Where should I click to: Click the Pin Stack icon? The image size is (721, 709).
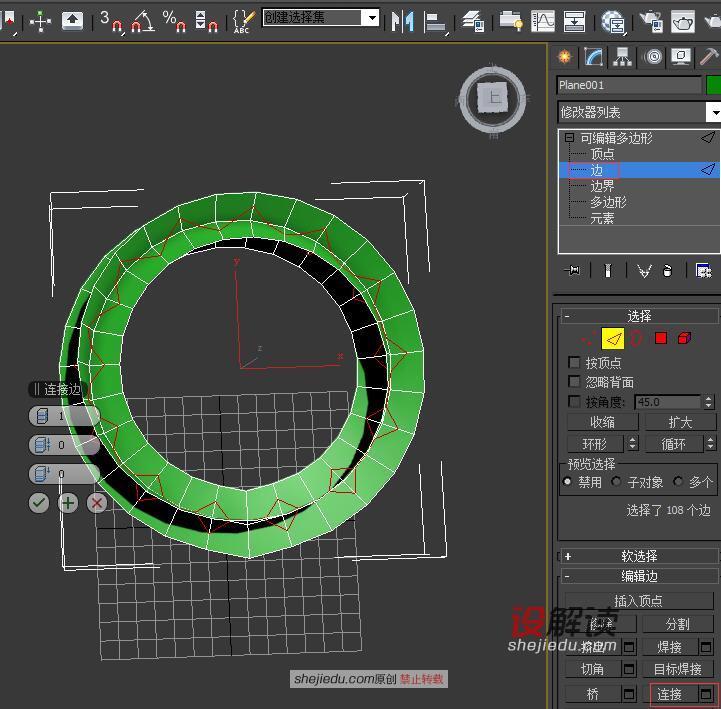[x=572, y=271]
